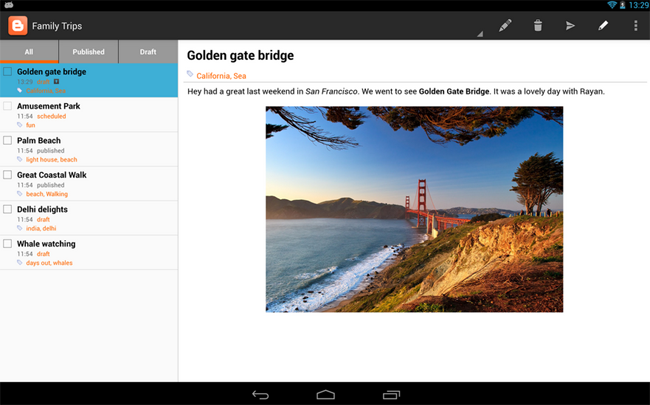Open the Delhi delights post title
This screenshot has width=650, height=405.
pos(42,209)
